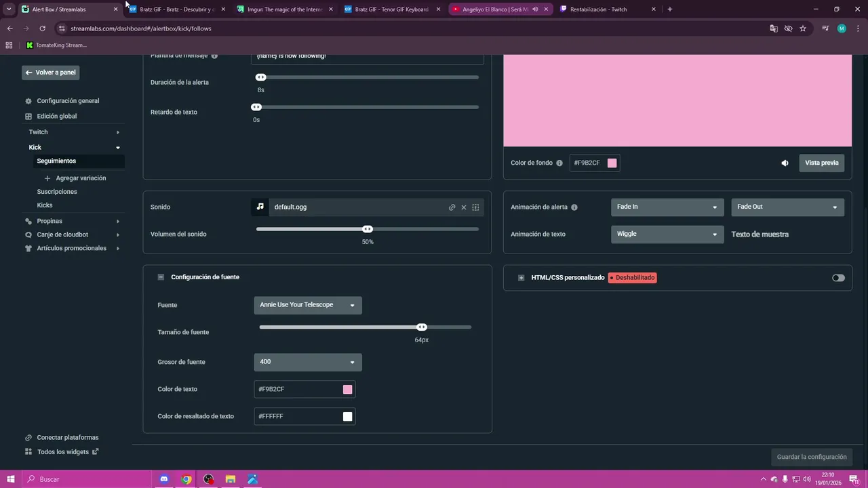Bookmark this page with the star icon
This screenshot has width=868, height=488.
tap(803, 28)
